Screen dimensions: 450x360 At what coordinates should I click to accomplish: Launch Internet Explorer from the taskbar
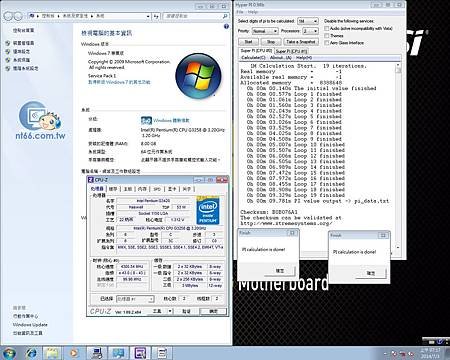(31, 353)
